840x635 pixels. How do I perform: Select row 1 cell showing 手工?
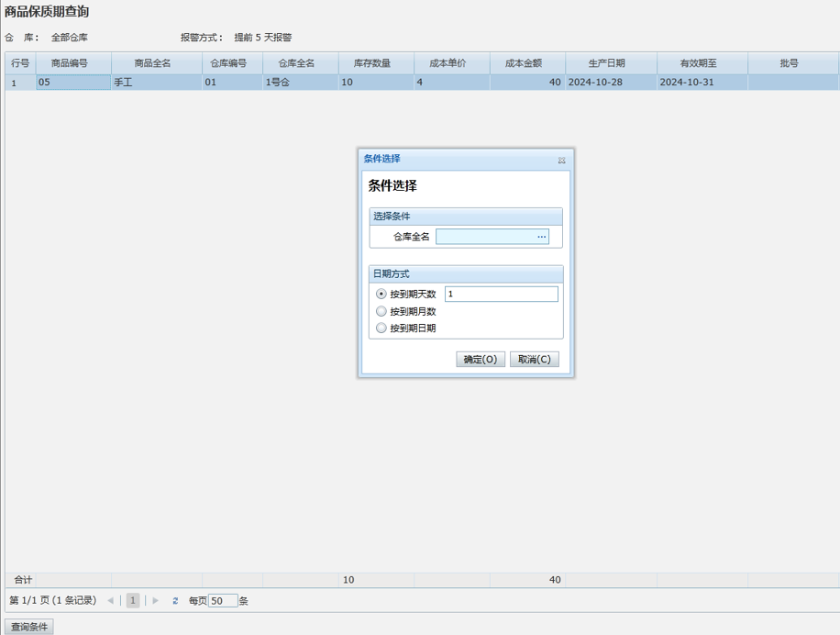pos(156,83)
